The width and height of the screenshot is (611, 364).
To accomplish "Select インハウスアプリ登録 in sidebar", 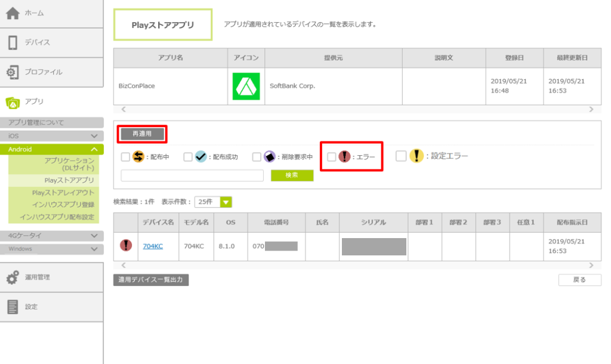I will (x=63, y=205).
